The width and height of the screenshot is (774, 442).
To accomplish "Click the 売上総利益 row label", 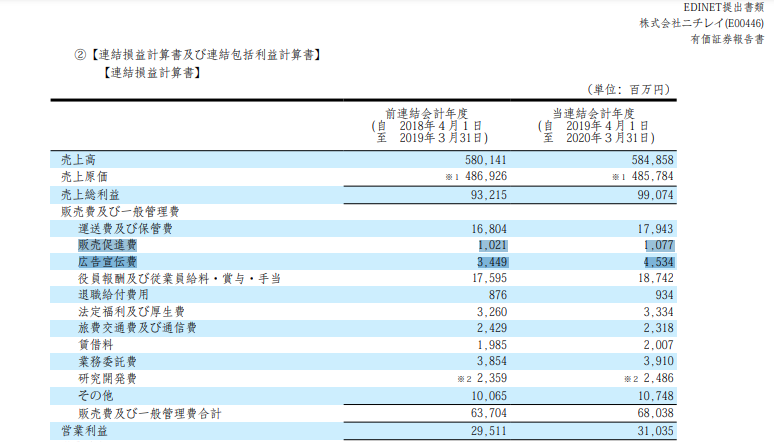I will 90,195.
